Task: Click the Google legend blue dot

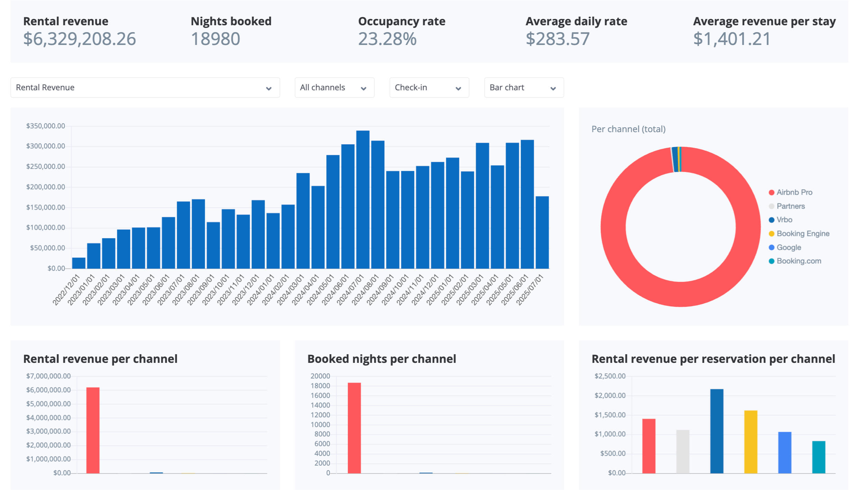Action: pyautogui.click(x=771, y=248)
